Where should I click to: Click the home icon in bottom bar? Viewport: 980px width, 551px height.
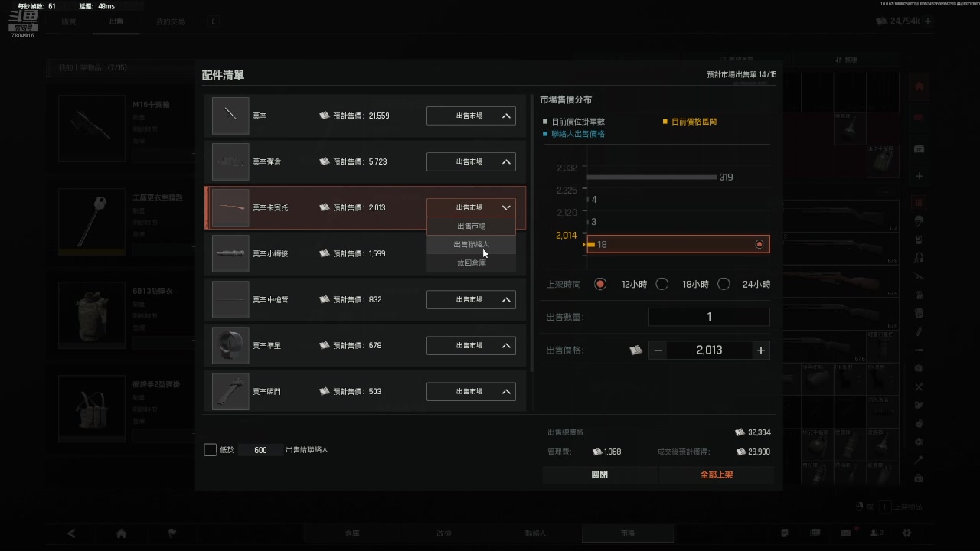click(x=121, y=533)
